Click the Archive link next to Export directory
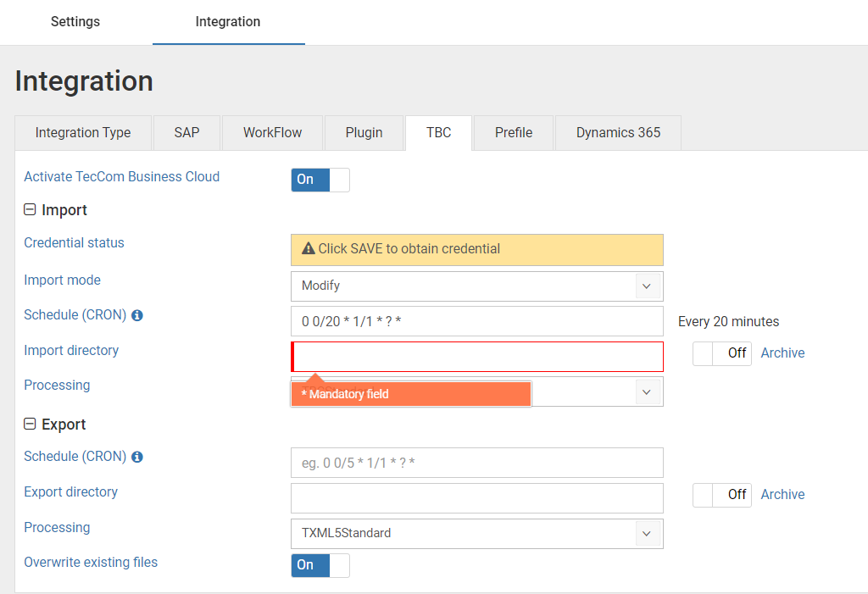Screen dimensions: 868x594 click(x=782, y=494)
